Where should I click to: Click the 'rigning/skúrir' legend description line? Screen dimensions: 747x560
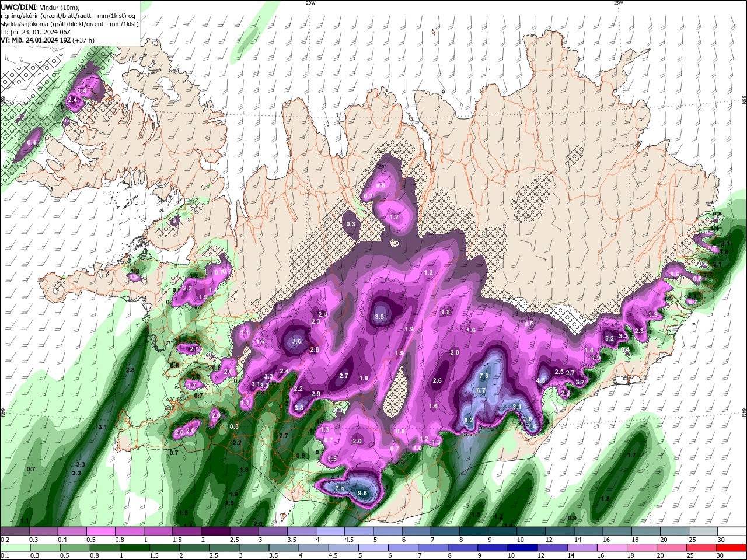(68, 16)
